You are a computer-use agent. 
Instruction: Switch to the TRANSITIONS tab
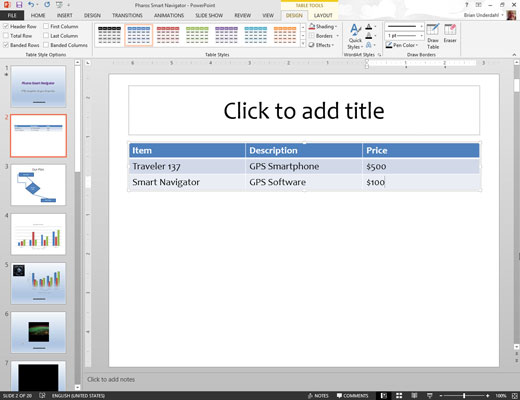point(127,15)
